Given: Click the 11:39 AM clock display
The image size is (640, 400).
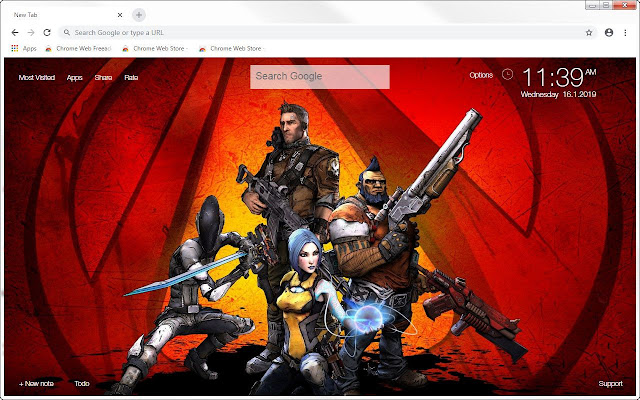Looking at the screenshot, I should coord(559,78).
